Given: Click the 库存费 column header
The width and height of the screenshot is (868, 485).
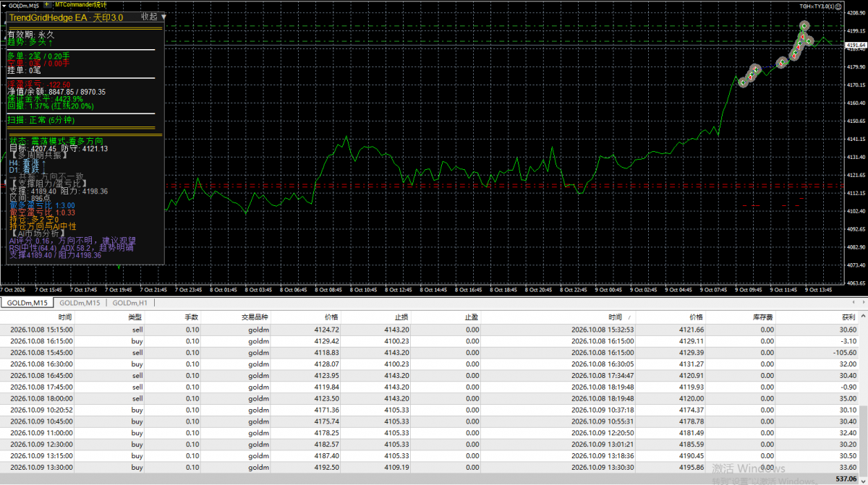Looking at the screenshot, I should (762, 317).
